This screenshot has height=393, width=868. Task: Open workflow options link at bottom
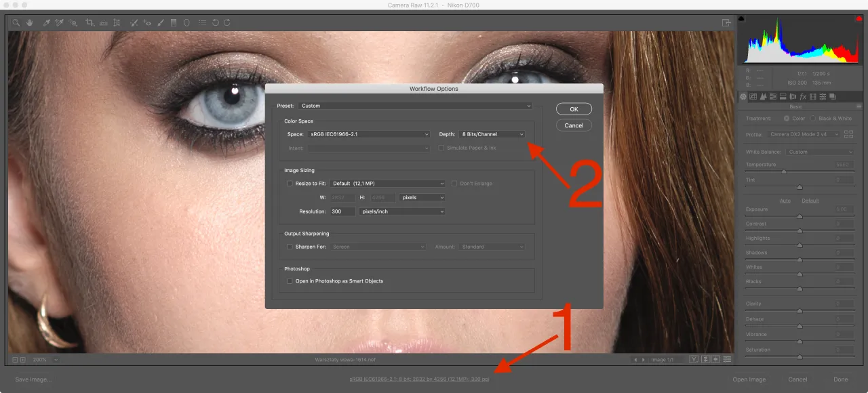point(419,379)
